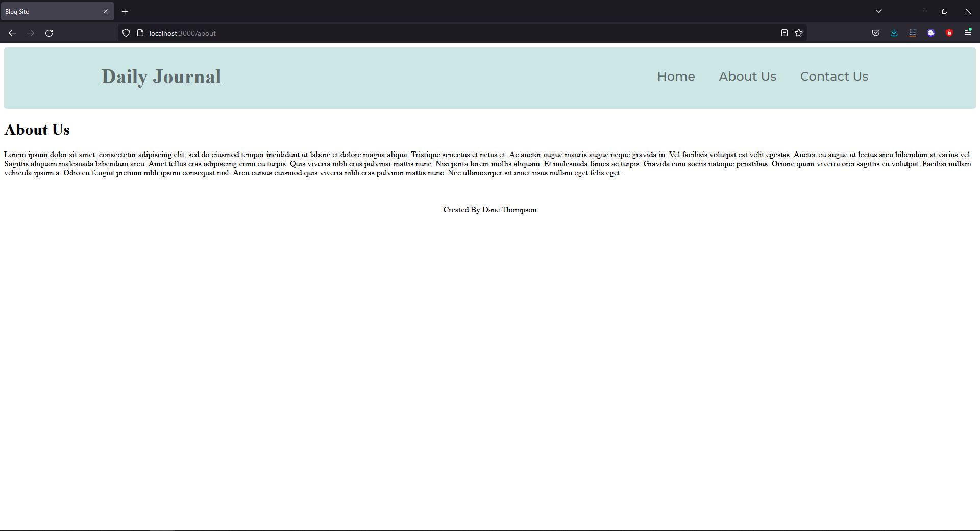
Task: Click Created By Dane Thompson footer text
Action: pyautogui.click(x=490, y=210)
